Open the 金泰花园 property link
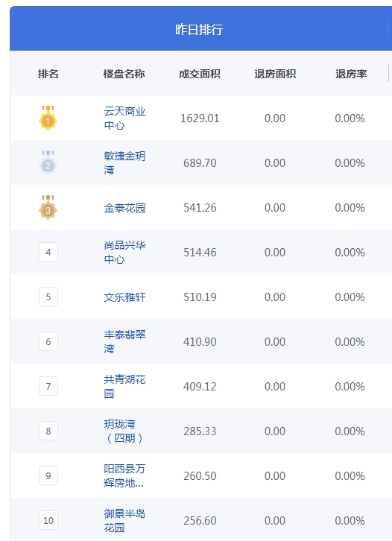 (124, 208)
